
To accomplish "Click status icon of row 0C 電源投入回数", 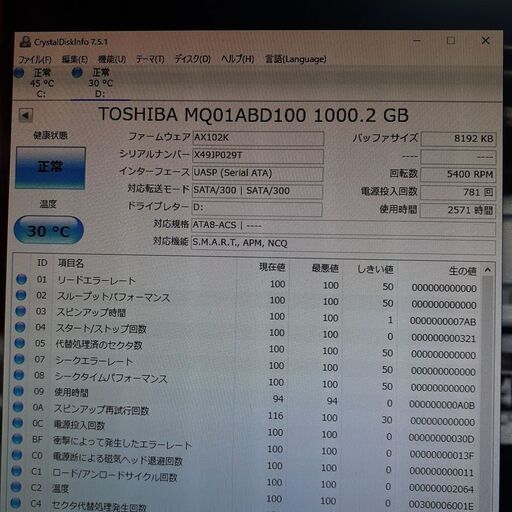I will (18, 423).
